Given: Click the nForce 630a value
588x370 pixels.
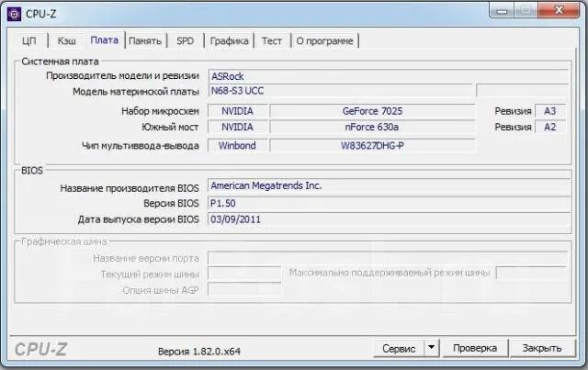Looking at the screenshot, I should [372, 127].
